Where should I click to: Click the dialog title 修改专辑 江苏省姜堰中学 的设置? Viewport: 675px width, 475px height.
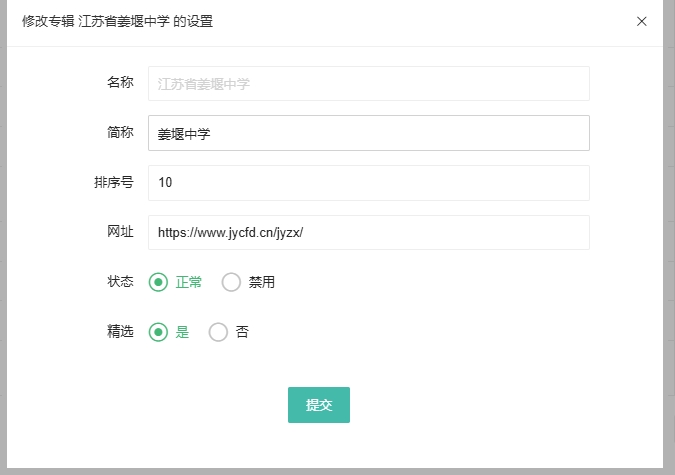tap(118, 21)
